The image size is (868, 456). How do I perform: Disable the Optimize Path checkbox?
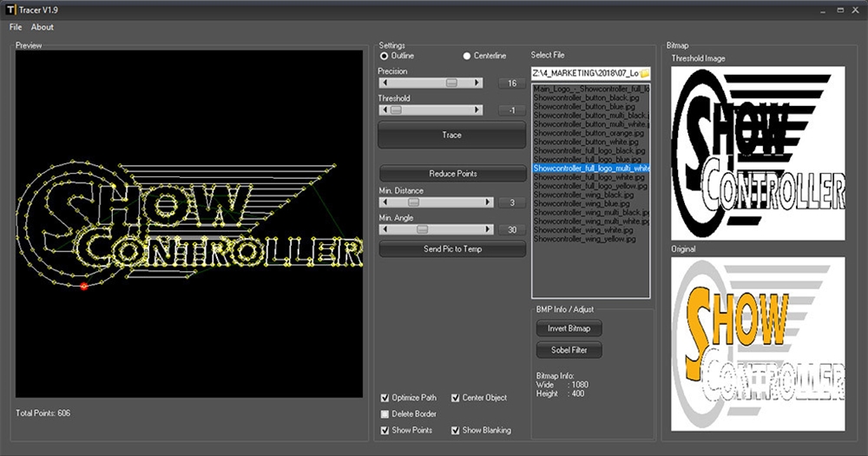point(385,398)
